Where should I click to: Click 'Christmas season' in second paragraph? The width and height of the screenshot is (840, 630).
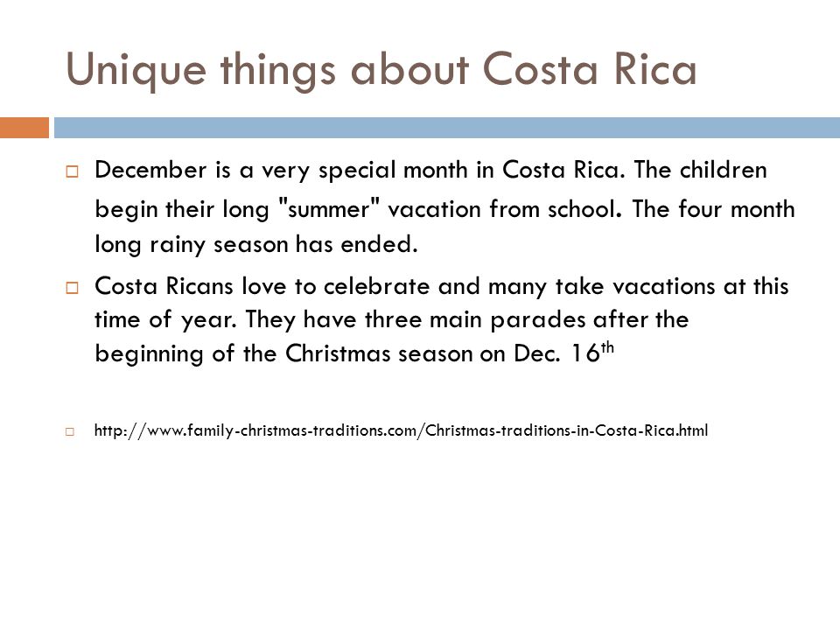[378, 353]
